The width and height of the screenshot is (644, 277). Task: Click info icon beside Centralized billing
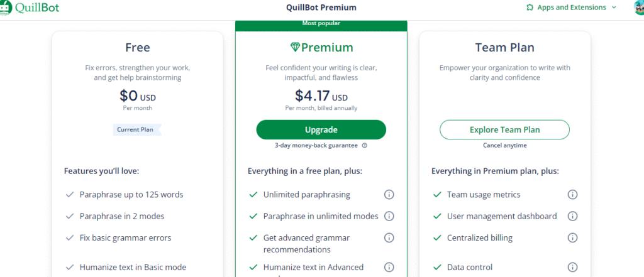tap(572, 237)
